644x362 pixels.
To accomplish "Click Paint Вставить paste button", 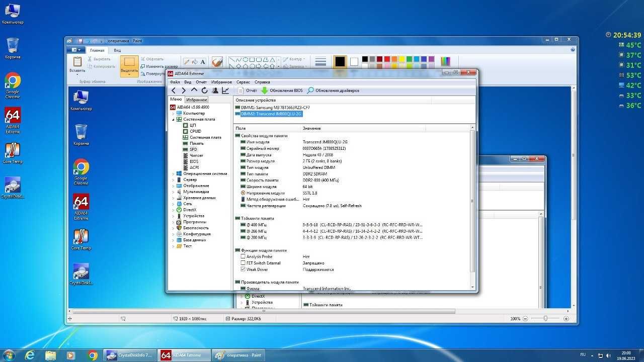I will click(77, 65).
